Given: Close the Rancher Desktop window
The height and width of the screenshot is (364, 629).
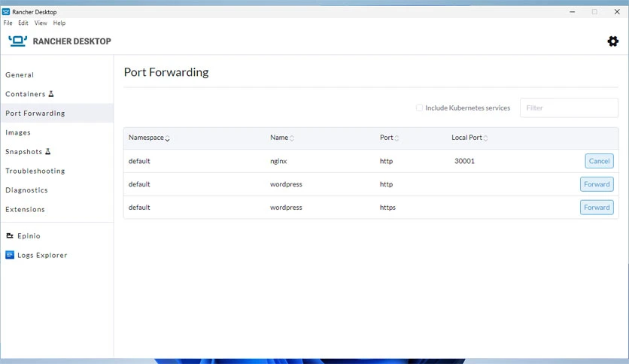Looking at the screenshot, I should pyautogui.click(x=617, y=11).
